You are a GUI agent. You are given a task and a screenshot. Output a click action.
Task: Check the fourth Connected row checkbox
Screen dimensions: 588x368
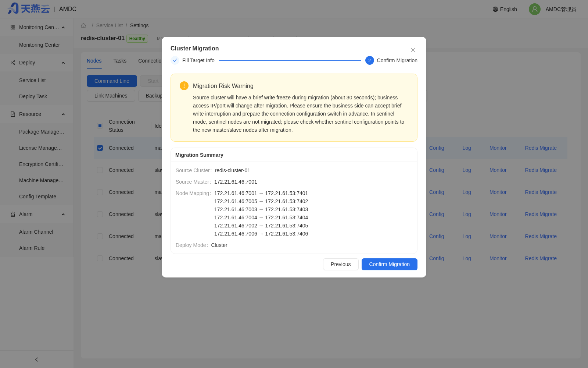100,214
